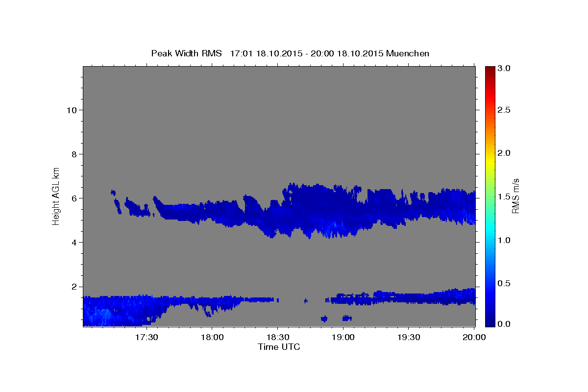This screenshot has width=588, height=392.
Task: Click the colorbar value 3.0
Action: pos(504,68)
